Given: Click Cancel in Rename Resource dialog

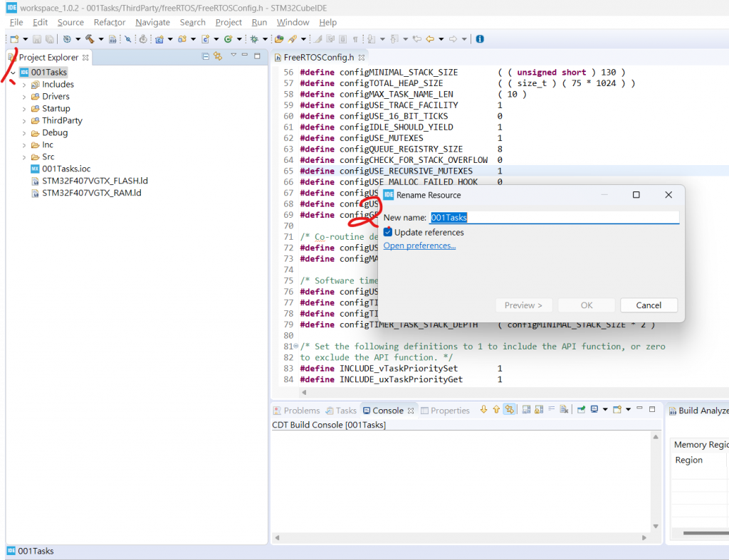Looking at the screenshot, I should [649, 305].
